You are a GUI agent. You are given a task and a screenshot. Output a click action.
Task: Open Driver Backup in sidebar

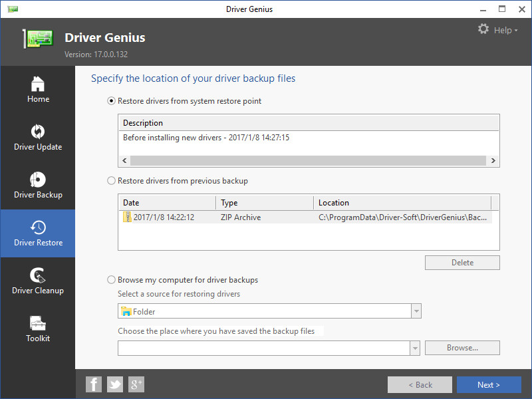(38, 186)
